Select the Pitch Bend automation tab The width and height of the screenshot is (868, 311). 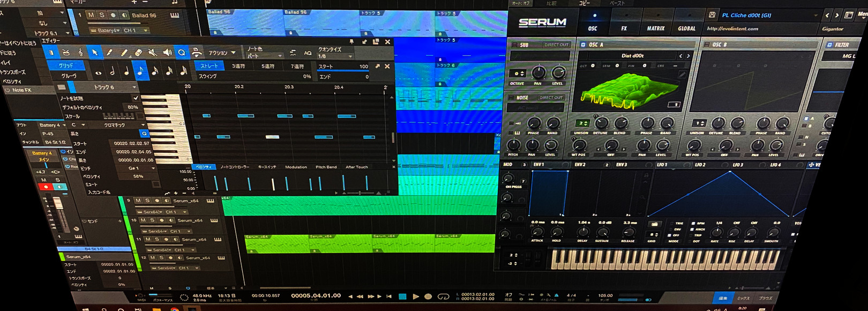point(326,167)
